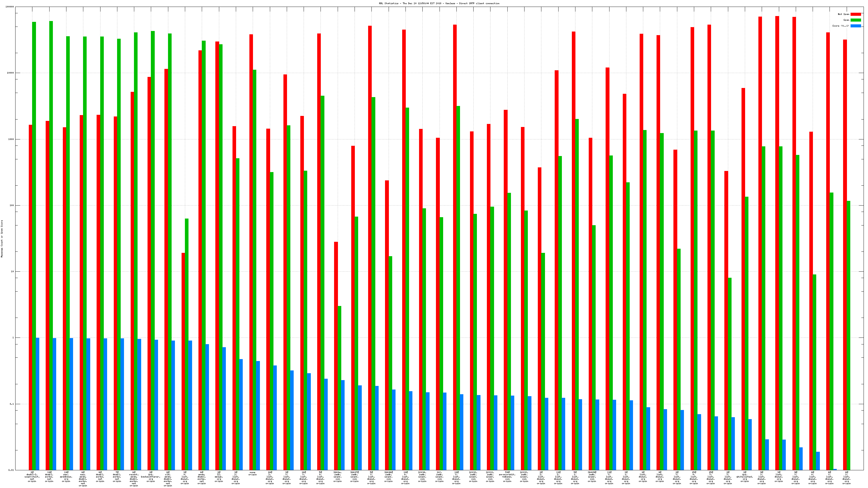Image resolution: width=868 pixels, height=488 pixels.
Task: Click the ips.backscatterer.org x-axis label
Action: [151, 477]
